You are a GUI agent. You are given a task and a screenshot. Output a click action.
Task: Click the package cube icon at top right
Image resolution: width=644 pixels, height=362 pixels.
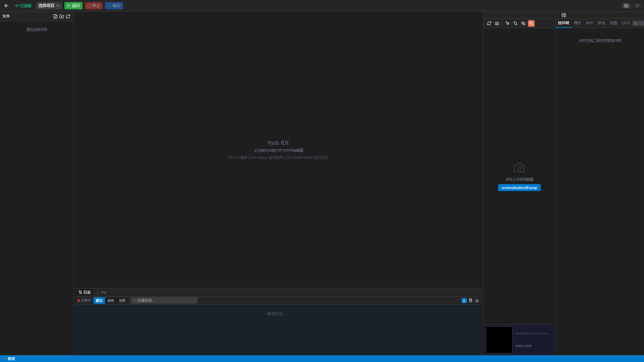point(637,6)
